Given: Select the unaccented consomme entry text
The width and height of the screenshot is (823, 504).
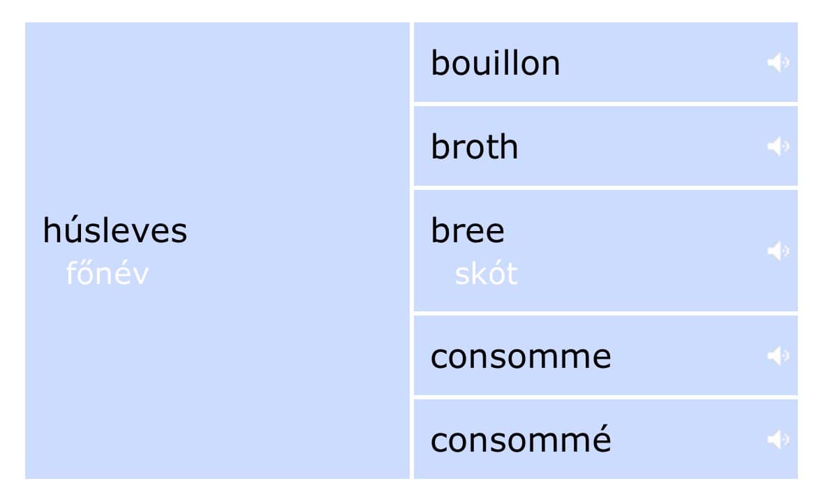Looking at the screenshot, I should coord(521,357).
